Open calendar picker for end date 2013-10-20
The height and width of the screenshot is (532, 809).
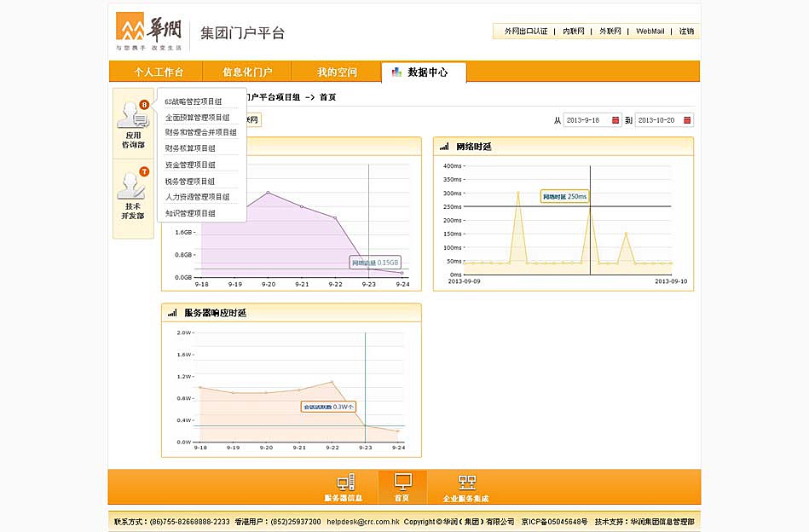point(687,120)
